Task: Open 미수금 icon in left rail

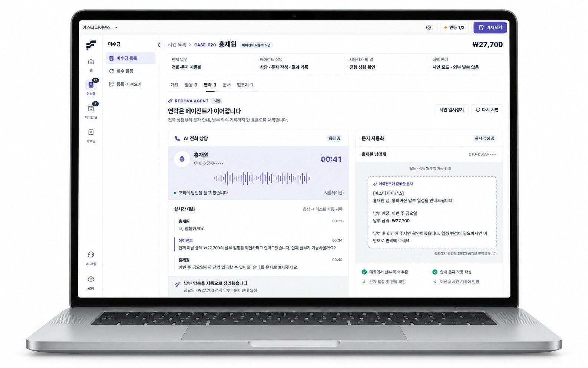Action: click(91, 85)
